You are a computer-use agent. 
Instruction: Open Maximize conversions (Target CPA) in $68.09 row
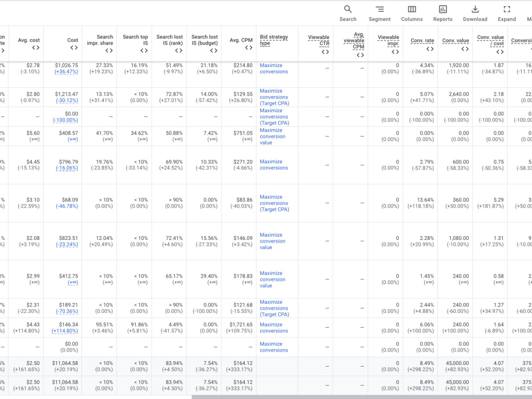(x=275, y=203)
